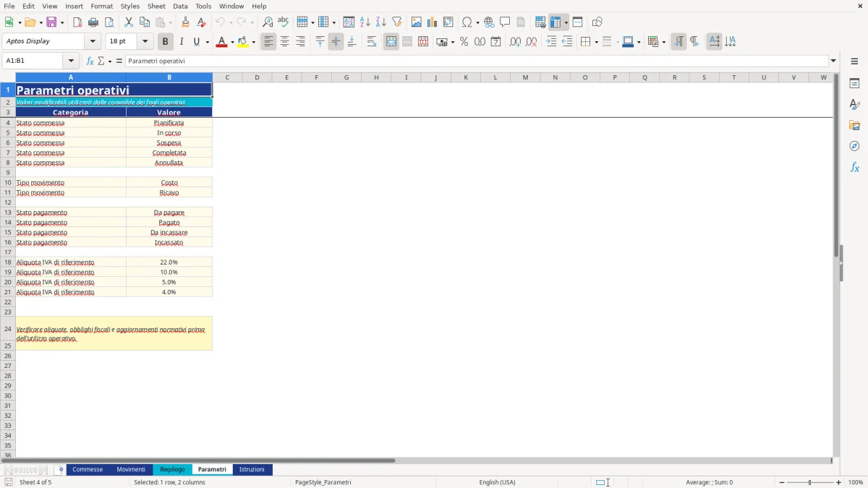Format cells as percent
The height and width of the screenshot is (488, 868).
[464, 42]
